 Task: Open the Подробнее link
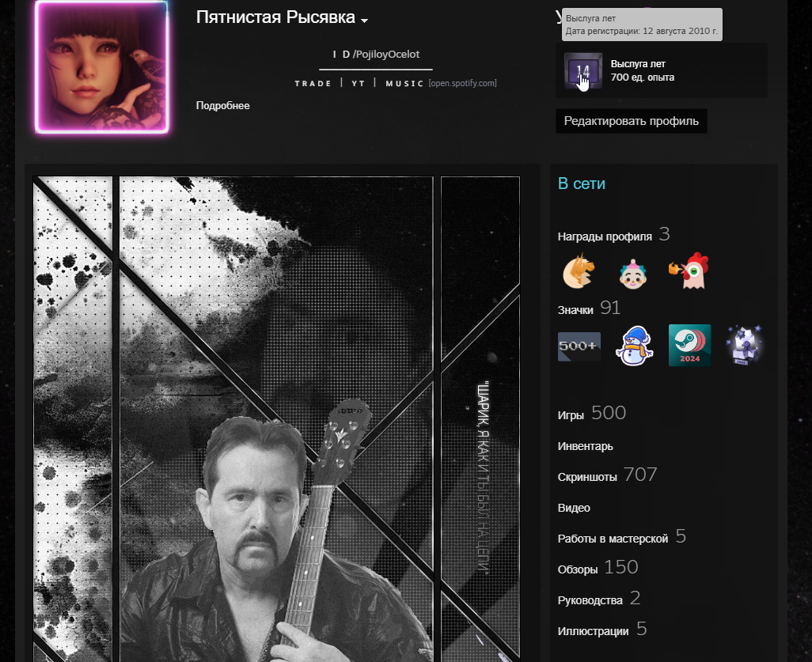[222, 106]
